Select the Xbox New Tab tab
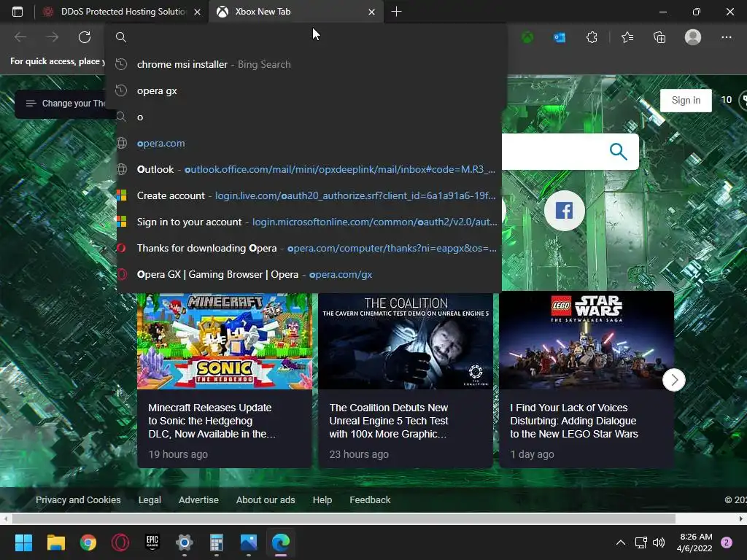 296,12
